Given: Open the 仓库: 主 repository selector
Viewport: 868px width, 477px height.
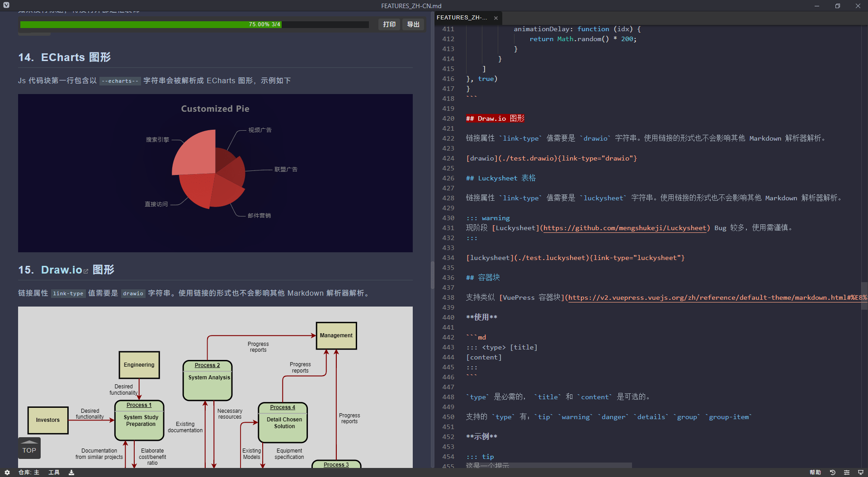Looking at the screenshot, I should [x=29, y=472].
